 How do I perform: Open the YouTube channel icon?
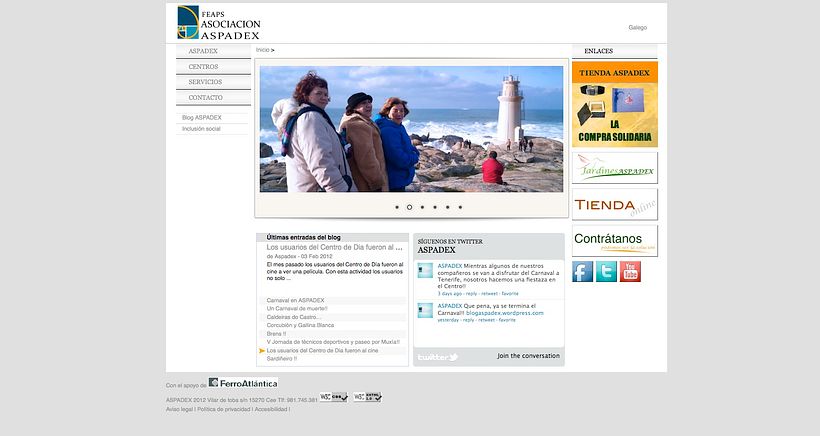click(x=630, y=272)
